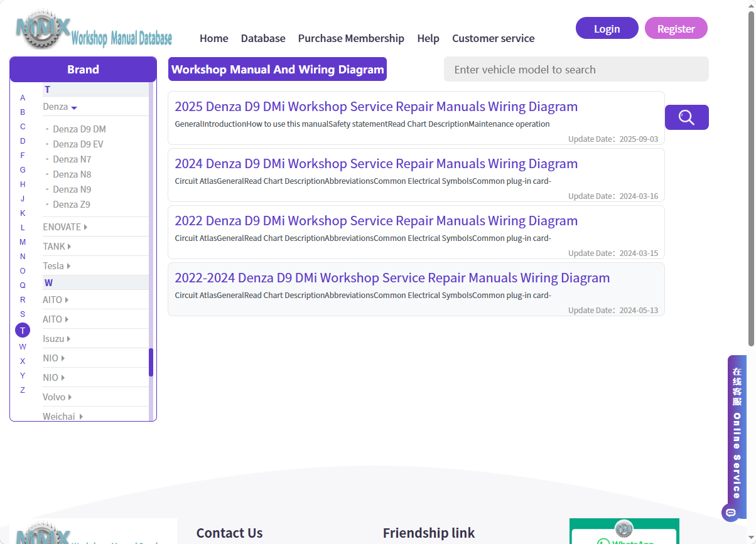Viewport: 756px width, 544px height.
Task: Open the 2022 Denza D9 DMi manual
Action: point(376,221)
